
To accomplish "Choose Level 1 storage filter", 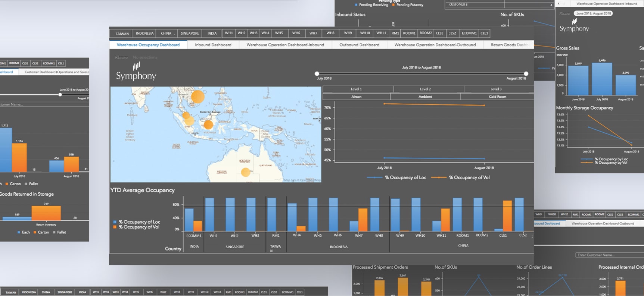I will pos(358,89).
